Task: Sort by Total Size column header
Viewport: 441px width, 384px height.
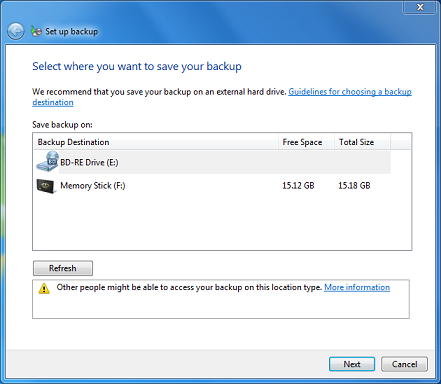Action: 362,142
